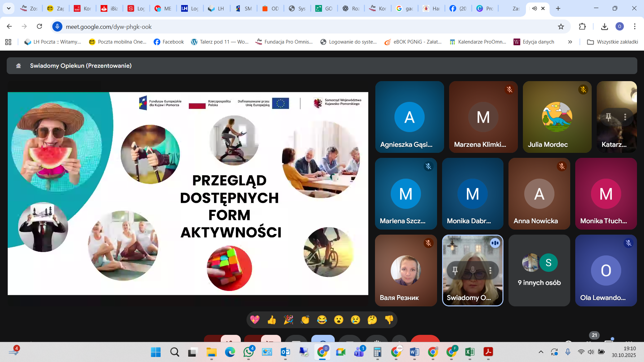Send the party popper reaction
This screenshot has width=644, height=362.
pos(288,320)
